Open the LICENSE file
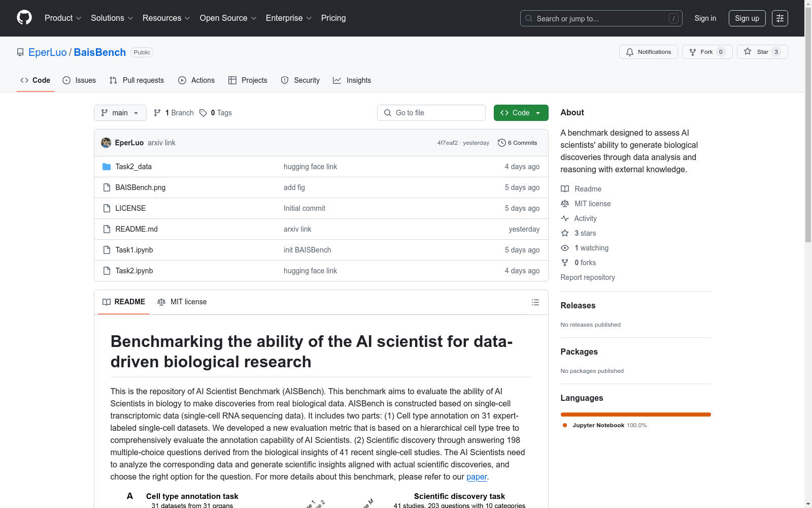 (x=130, y=208)
